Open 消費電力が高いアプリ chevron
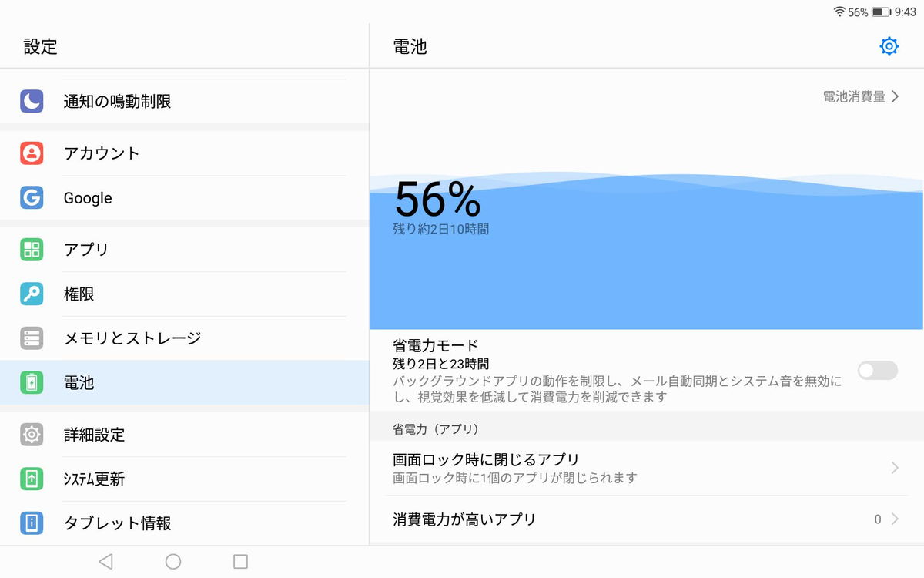This screenshot has width=924, height=578. tap(895, 519)
